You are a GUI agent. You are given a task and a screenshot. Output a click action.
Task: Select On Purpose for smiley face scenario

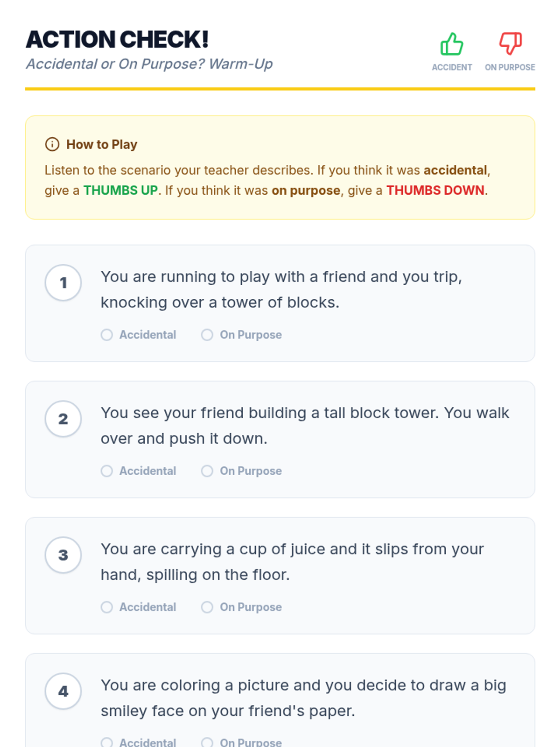207,742
